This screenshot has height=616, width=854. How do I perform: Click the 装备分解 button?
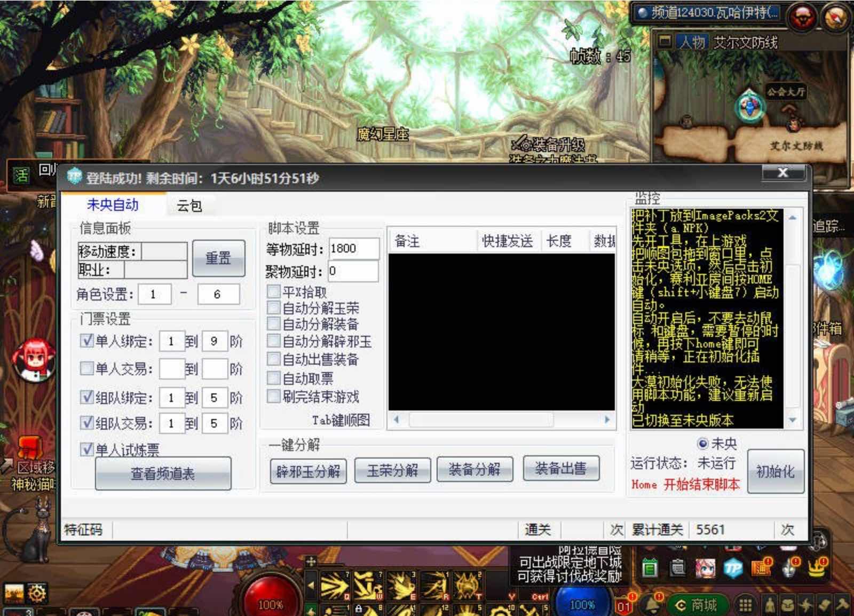click(475, 469)
